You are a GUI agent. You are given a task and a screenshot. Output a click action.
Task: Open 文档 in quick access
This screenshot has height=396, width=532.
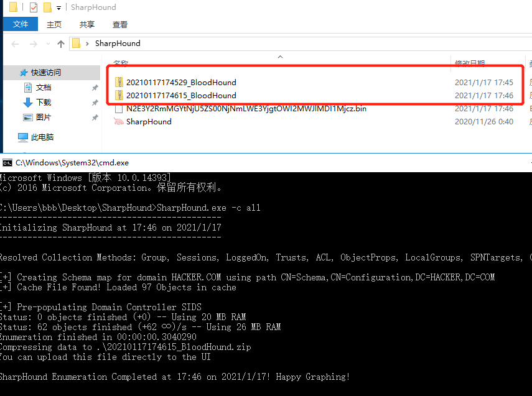pyautogui.click(x=44, y=88)
